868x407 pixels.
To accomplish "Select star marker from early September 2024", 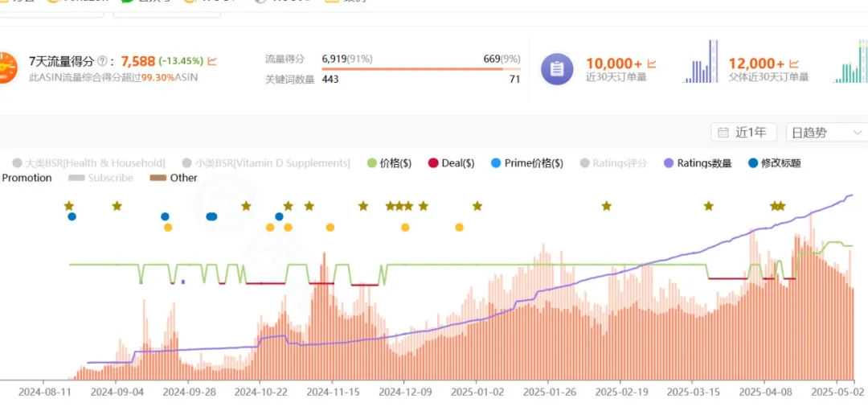I will pos(117,206).
